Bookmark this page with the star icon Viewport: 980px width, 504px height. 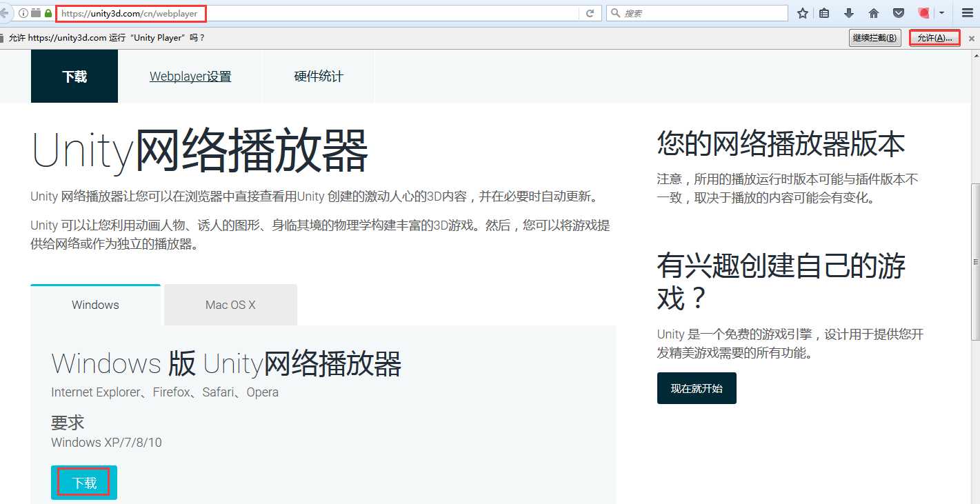[x=803, y=13]
